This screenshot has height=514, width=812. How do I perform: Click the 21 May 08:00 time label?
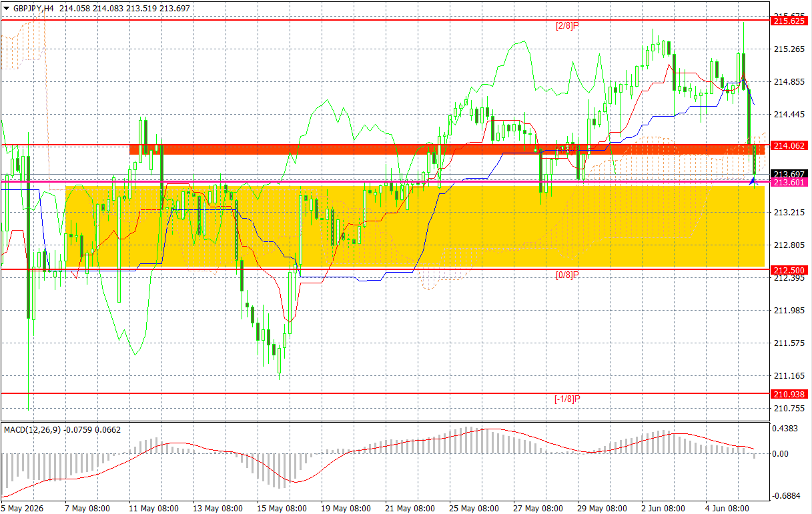(409, 508)
